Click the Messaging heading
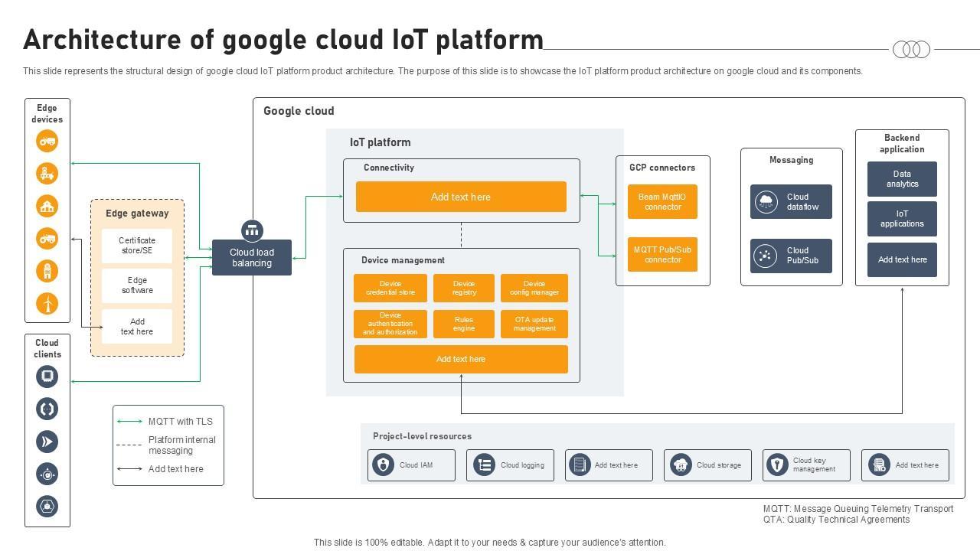980x551 pixels. (x=791, y=160)
